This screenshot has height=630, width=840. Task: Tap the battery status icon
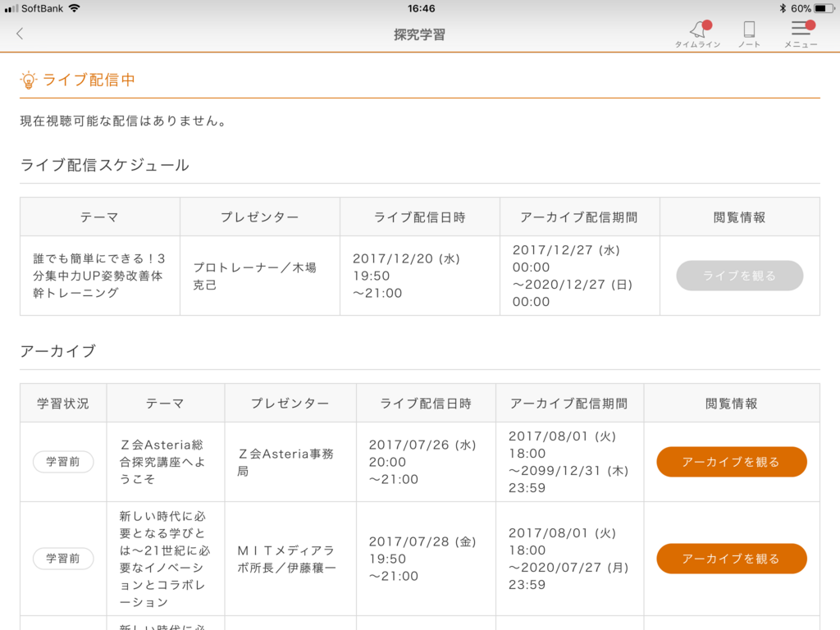[x=824, y=8]
